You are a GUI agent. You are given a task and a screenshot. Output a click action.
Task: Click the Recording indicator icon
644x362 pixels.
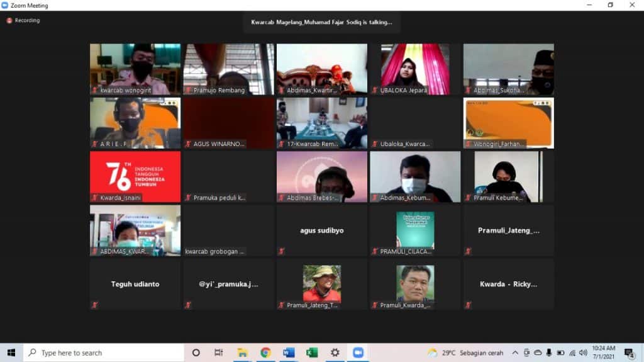(x=9, y=21)
